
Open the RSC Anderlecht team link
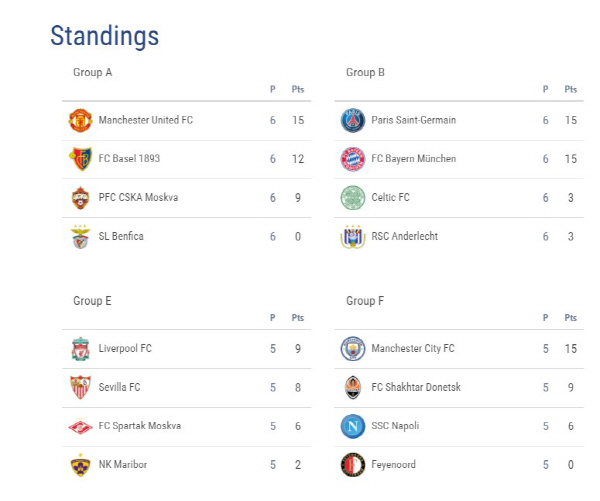point(404,236)
